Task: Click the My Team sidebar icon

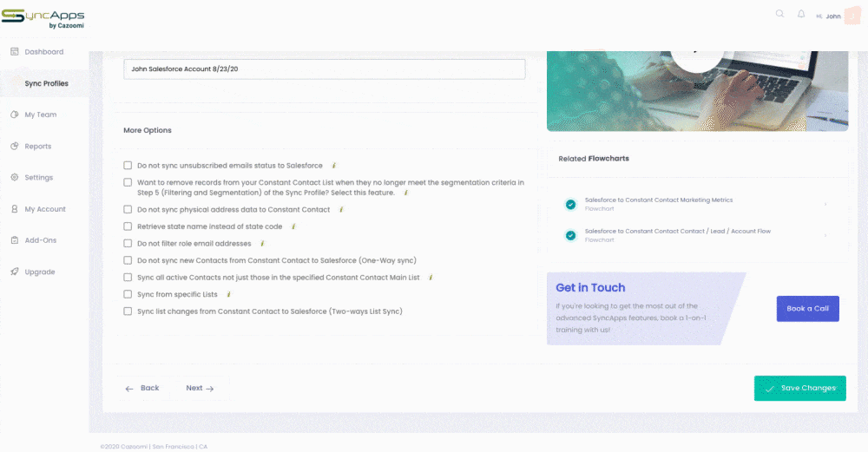Action: click(x=15, y=115)
